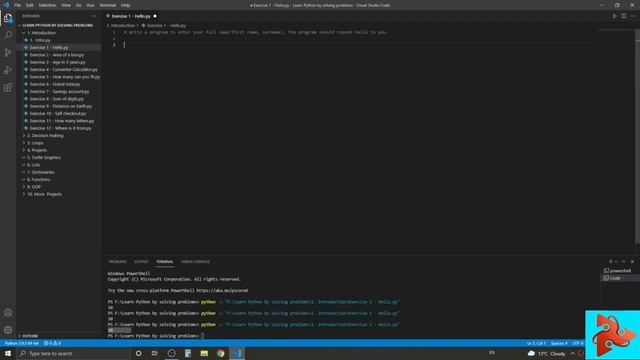Image resolution: width=640 pixels, height=360 pixels.
Task: Expand the 5. Turtle Graphics folder
Action: coord(44,158)
